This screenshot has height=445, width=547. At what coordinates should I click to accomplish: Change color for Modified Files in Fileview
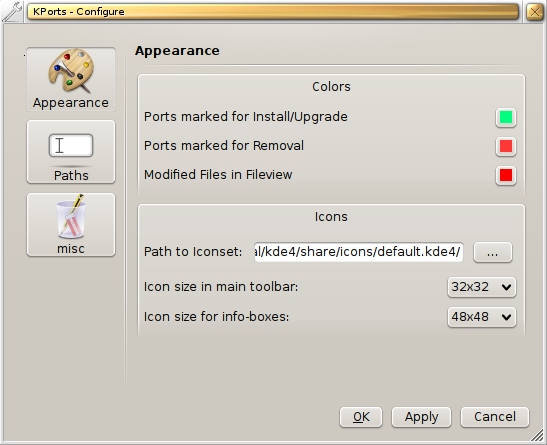pos(506,175)
